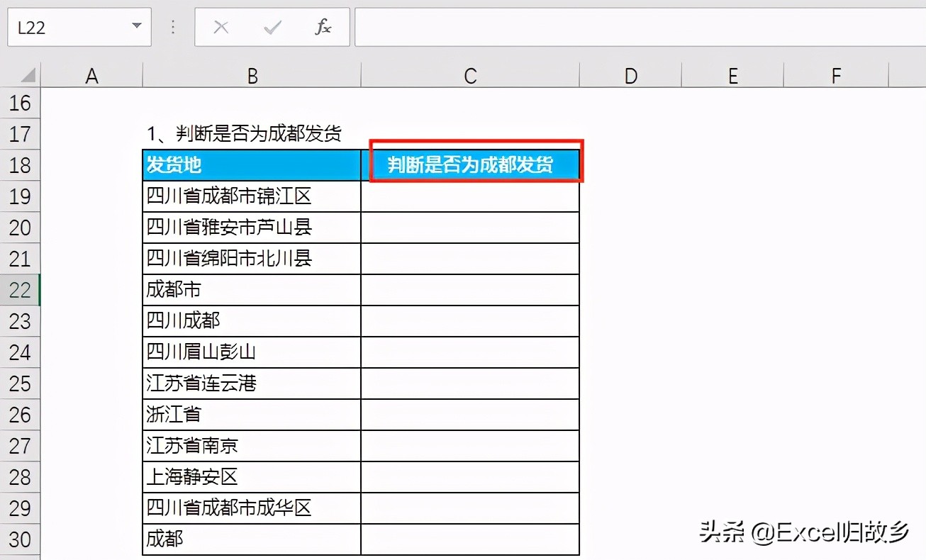Select row 18 header
926x560 pixels.
(20, 165)
